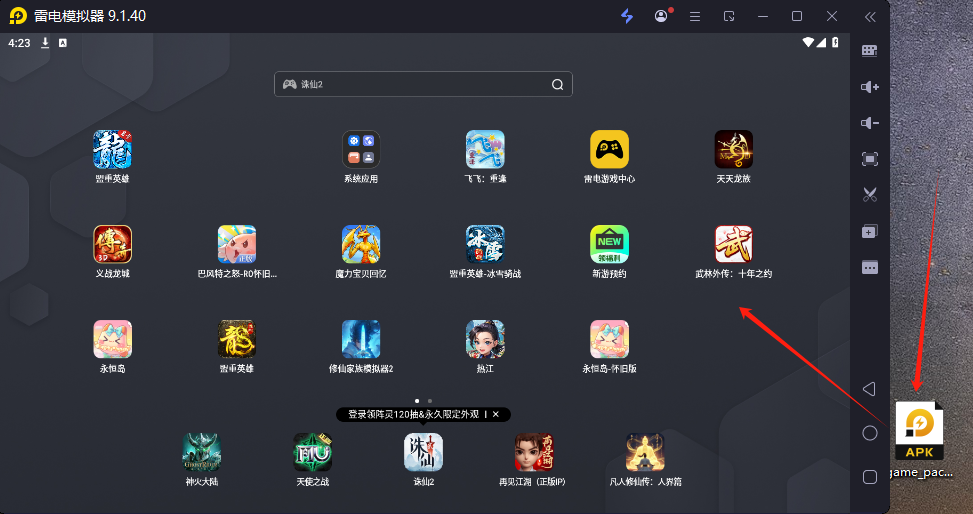Show more sidebar tools (three dots)
This screenshot has height=514, width=973.
click(869, 267)
